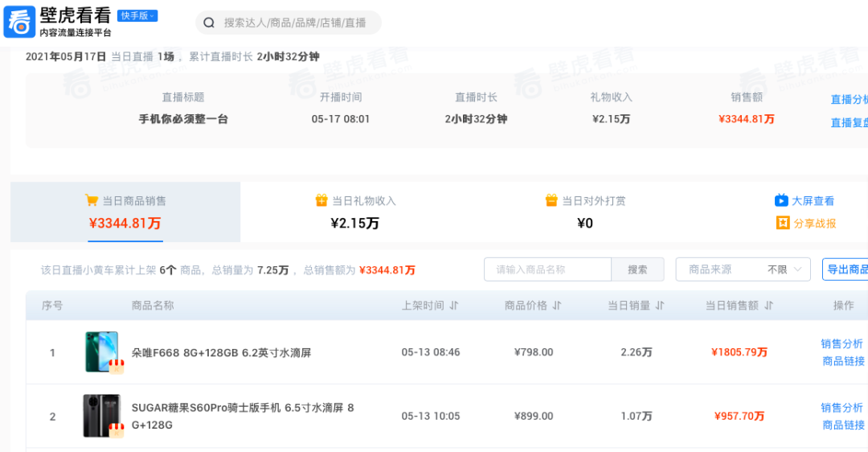Screen dimensions: 868x452
Task: Switch to 当日礼物收入 tab
Action: tap(354, 212)
